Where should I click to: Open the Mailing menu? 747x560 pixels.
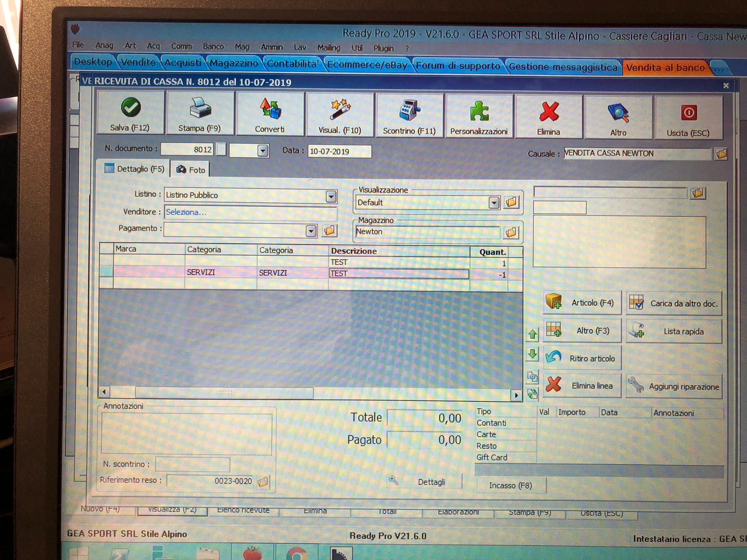(x=329, y=48)
